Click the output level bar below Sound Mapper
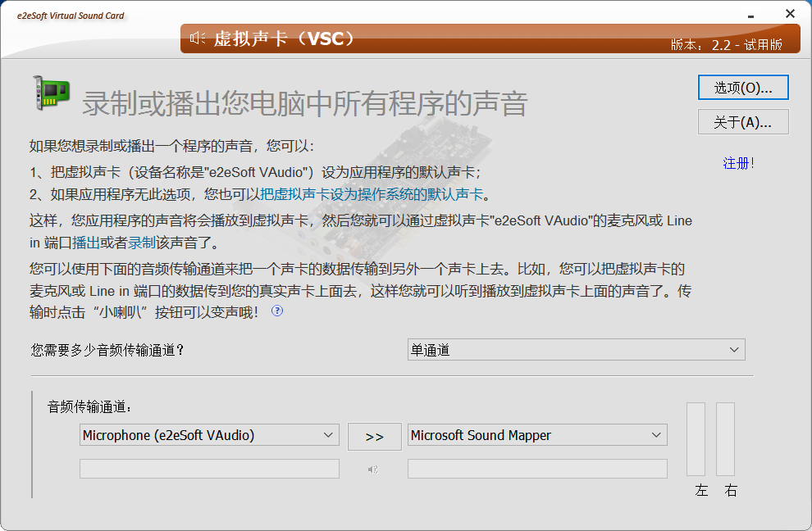Screen dimensions: 812x531 [x=537, y=469]
